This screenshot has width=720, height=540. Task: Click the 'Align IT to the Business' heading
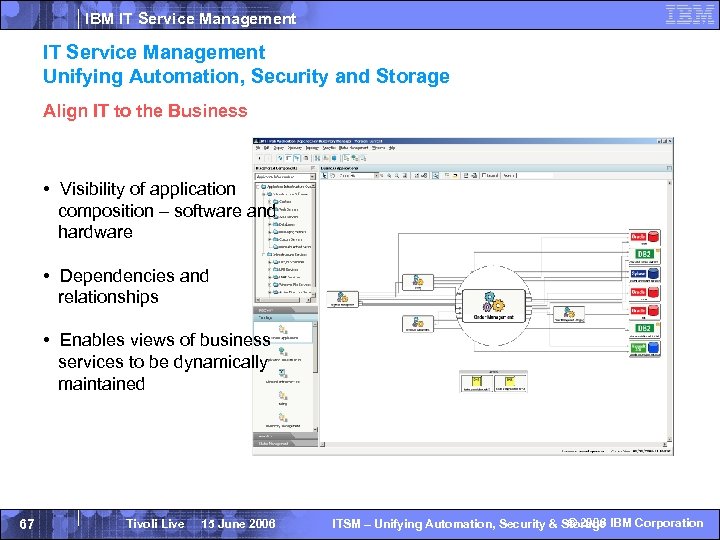coord(145,111)
